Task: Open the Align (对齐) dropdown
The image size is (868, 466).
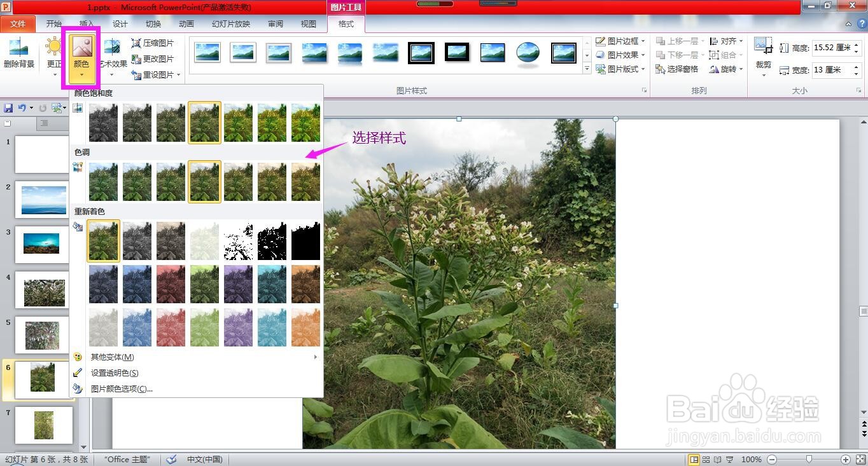Action: [726, 41]
